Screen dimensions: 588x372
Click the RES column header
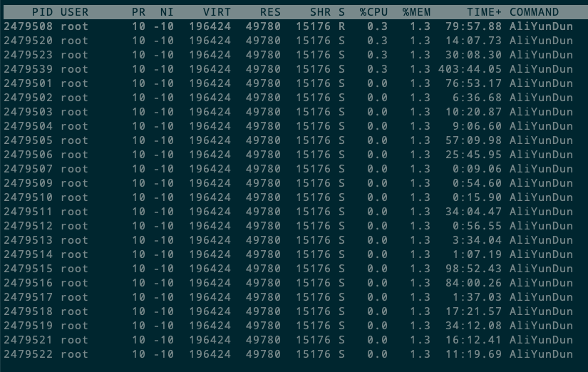coord(270,12)
